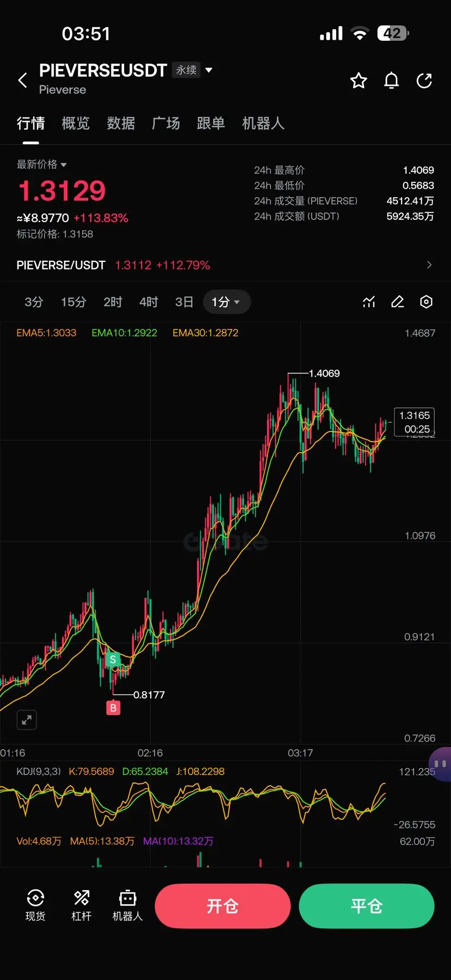This screenshot has width=451, height=980.
Task: Tap the 永续 perpetual tag
Action: tap(186, 70)
